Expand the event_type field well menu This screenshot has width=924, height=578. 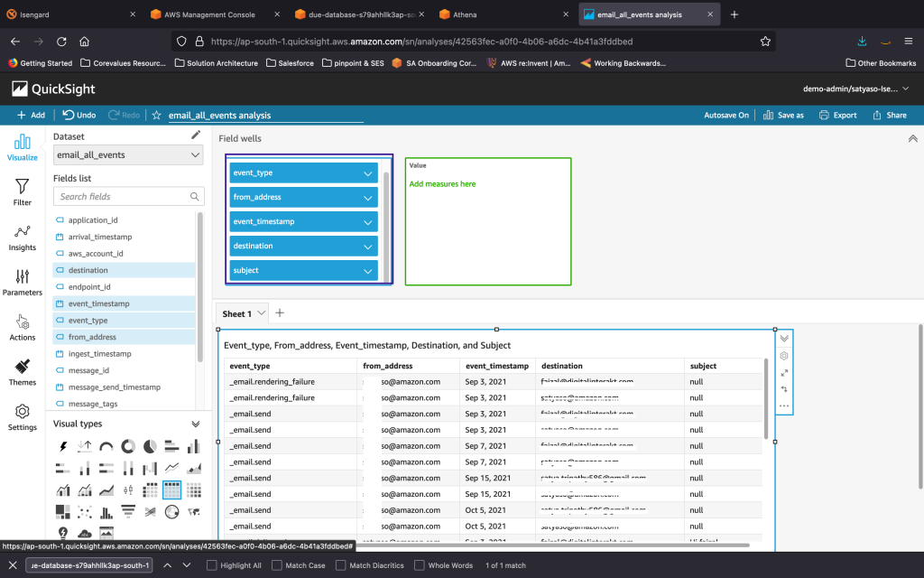pyautogui.click(x=368, y=173)
